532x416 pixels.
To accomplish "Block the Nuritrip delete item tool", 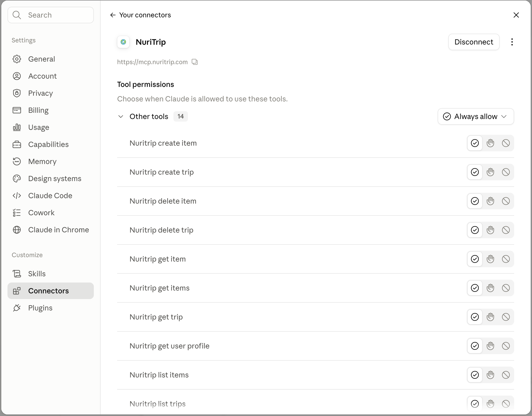I will [506, 201].
